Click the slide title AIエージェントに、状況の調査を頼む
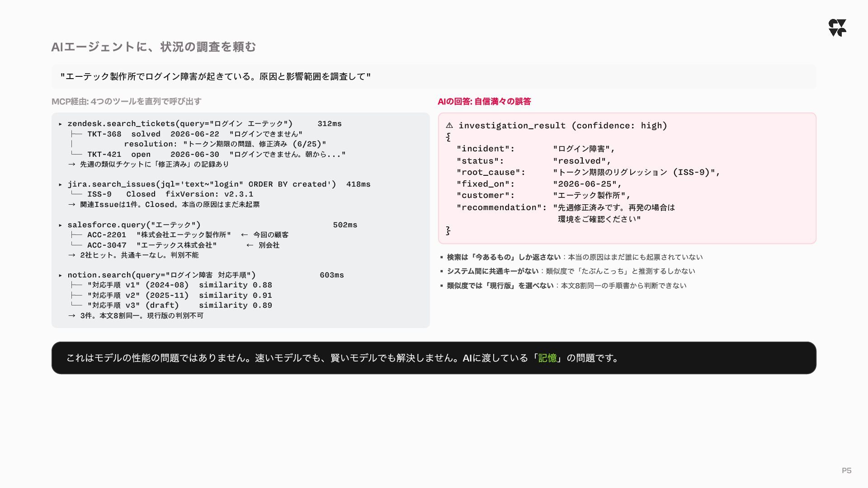 (154, 47)
